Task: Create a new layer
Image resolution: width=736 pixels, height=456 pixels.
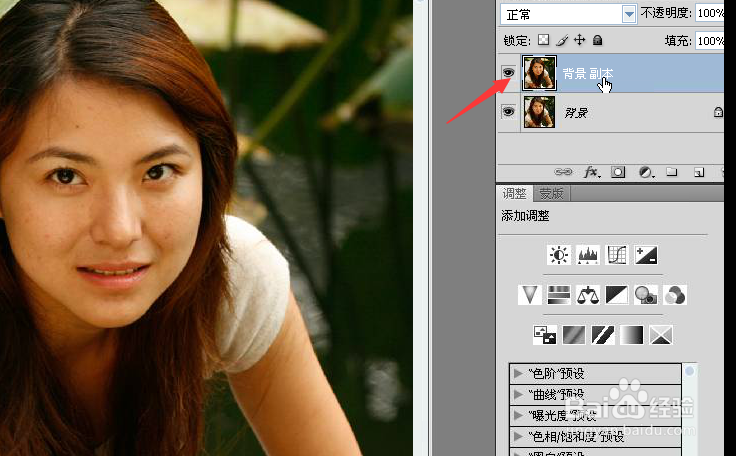Action: pyautogui.click(x=699, y=172)
